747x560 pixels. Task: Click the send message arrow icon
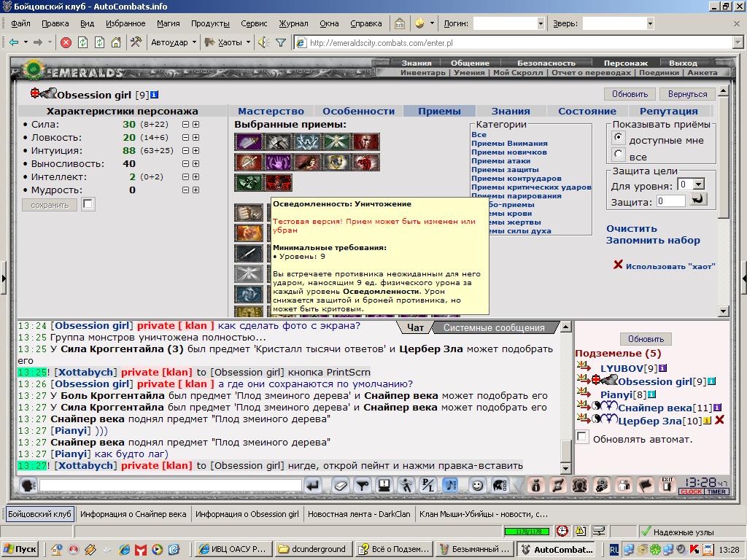point(313,485)
